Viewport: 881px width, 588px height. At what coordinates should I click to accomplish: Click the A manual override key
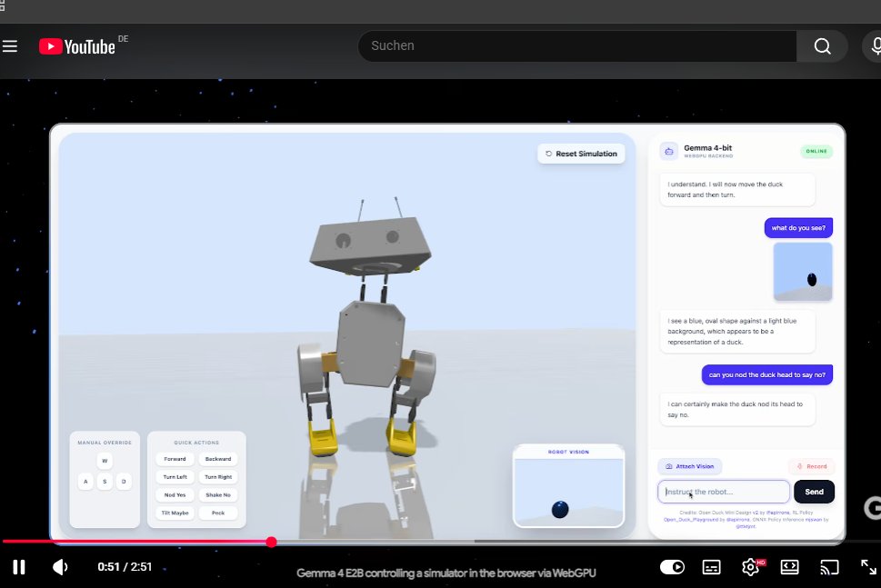coord(85,482)
